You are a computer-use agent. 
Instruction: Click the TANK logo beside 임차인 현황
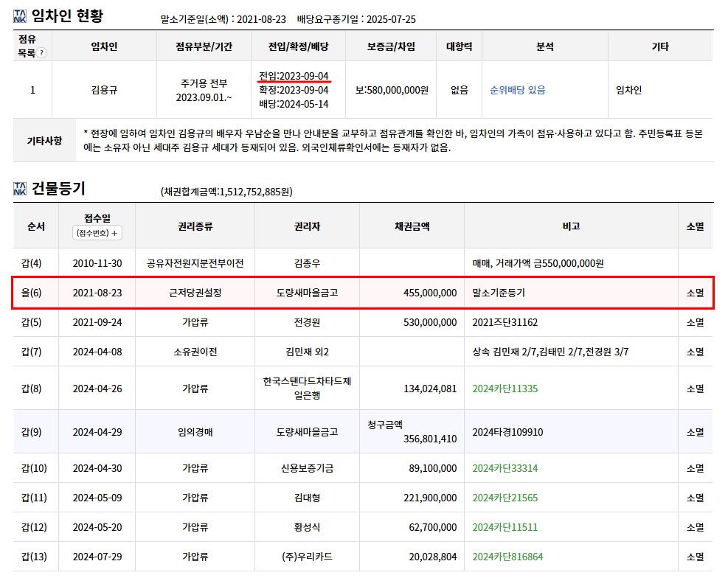(19, 15)
